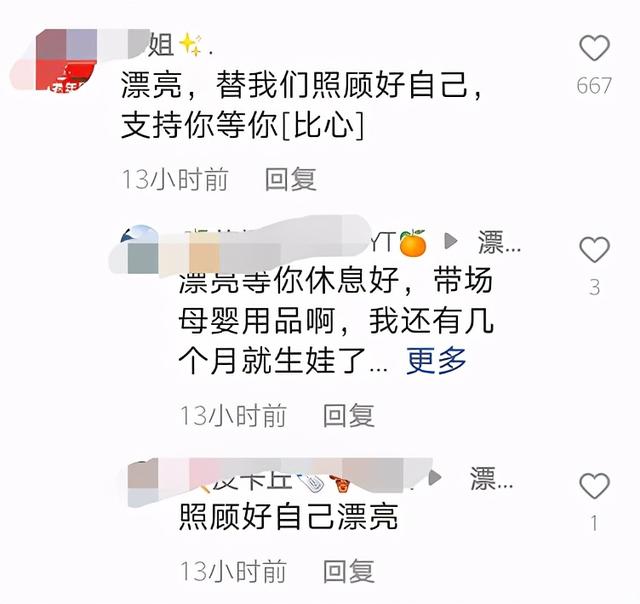Image resolution: width=640 pixels, height=604 pixels.
Task: Click 回复 under the 母婴用品 comment
Action: tap(349, 415)
